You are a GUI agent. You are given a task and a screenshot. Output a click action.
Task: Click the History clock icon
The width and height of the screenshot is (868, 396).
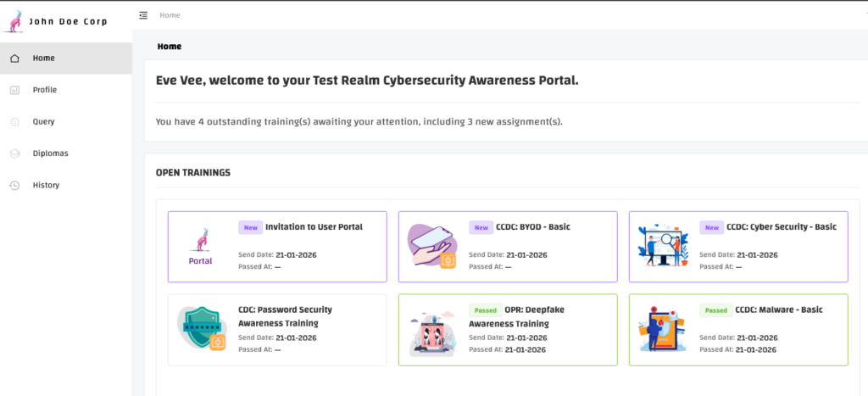click(14, 186)
